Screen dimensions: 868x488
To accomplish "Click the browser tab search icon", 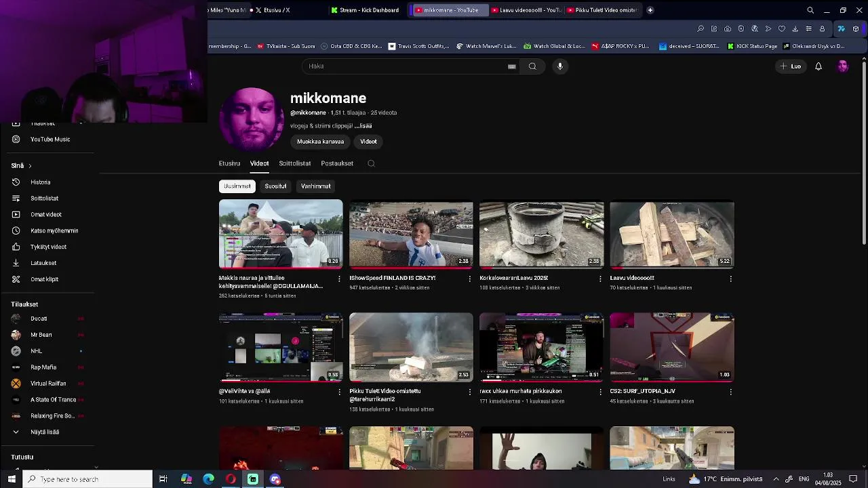I will tap(810, 10).
